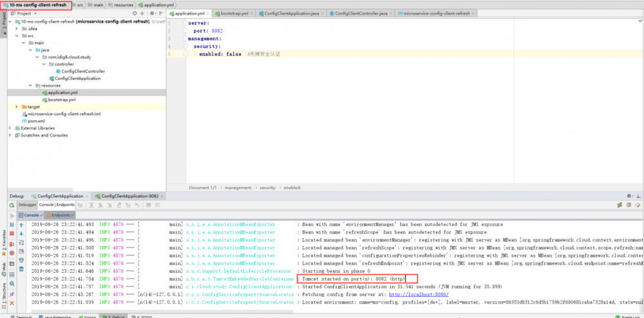Click Step Out icon in debugger toolbar
The width and height of the screenshot is (644, 318).
(x=118, y=204)
